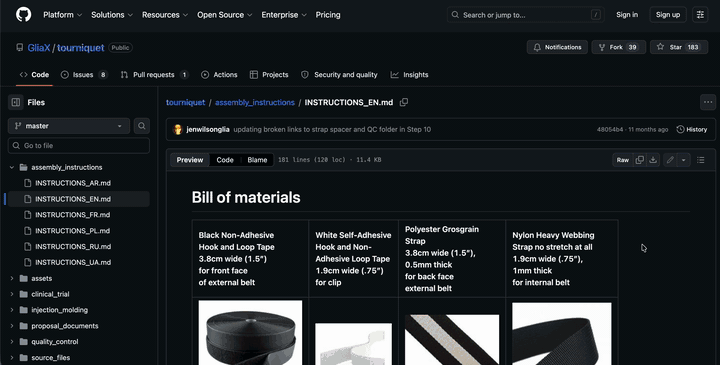Switch to the Issues tab
The image size is (720, 365).
[x=84, y=75]
